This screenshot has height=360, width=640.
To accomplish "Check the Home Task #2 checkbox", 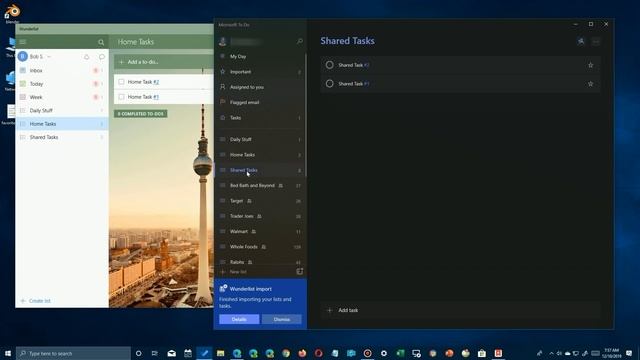I will point(121,82).
